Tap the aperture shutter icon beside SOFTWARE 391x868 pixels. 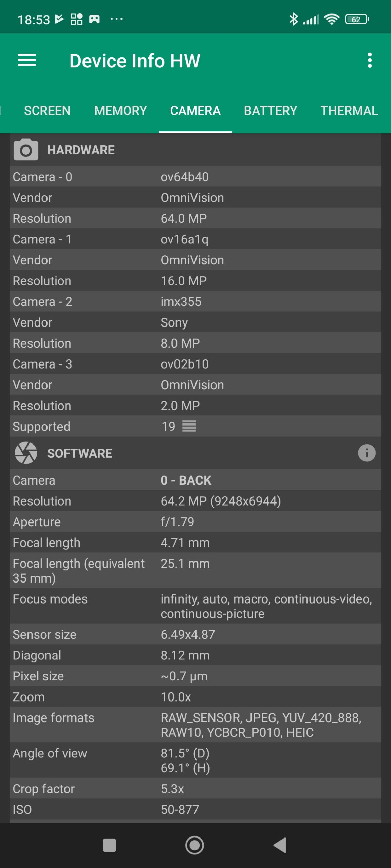[26, 453]
